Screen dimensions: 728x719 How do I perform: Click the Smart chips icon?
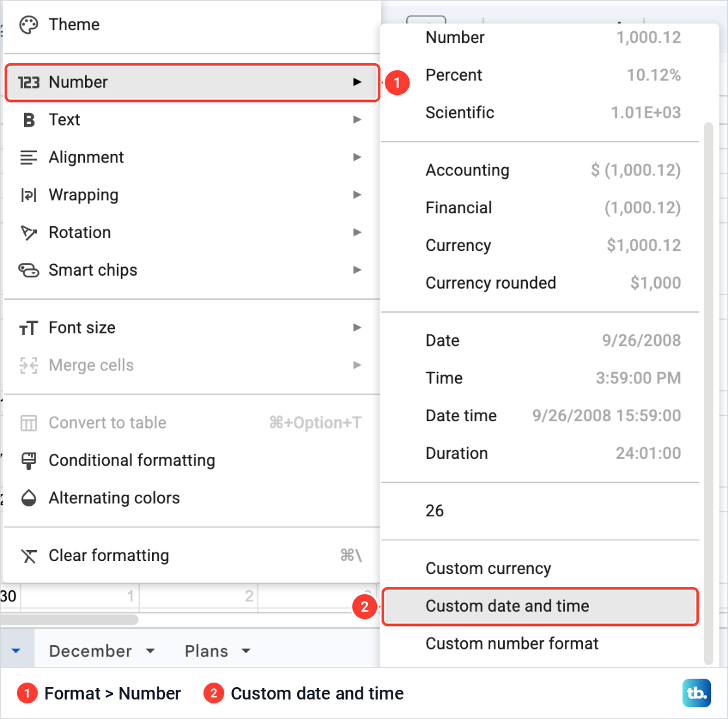pos(29,270)
